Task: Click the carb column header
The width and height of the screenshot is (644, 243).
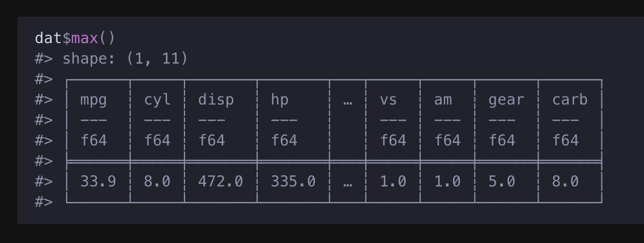Action: (570, 100)
